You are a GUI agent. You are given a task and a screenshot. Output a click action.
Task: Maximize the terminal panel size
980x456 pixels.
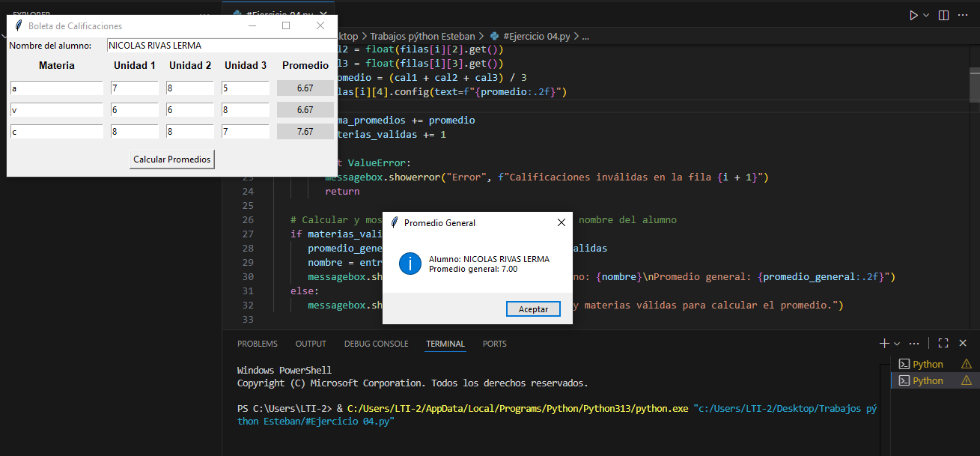coord(943,344)
